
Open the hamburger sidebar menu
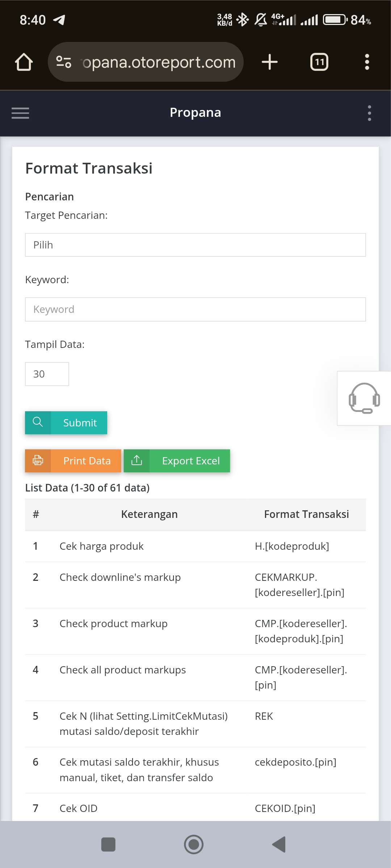pyautogui.click(x=20, y=113)
